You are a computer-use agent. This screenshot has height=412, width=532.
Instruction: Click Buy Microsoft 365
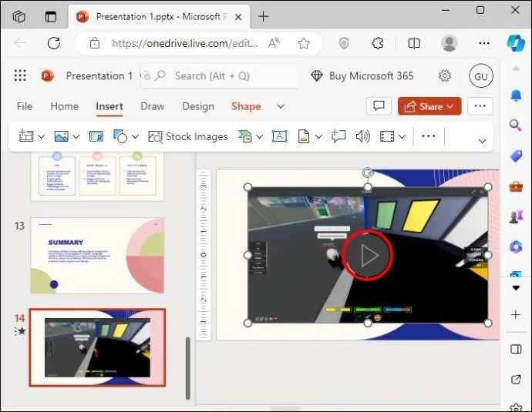click(362, 76)
